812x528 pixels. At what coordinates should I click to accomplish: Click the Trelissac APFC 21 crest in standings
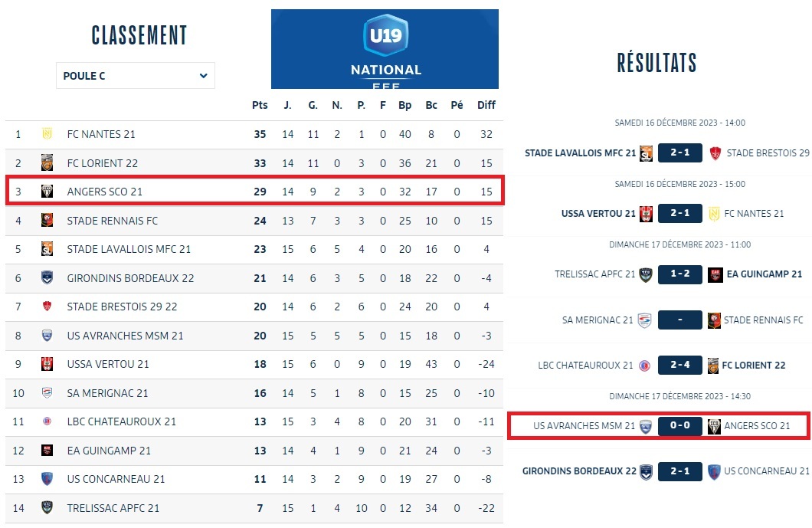pyautogui.click(x=47, y=508)
